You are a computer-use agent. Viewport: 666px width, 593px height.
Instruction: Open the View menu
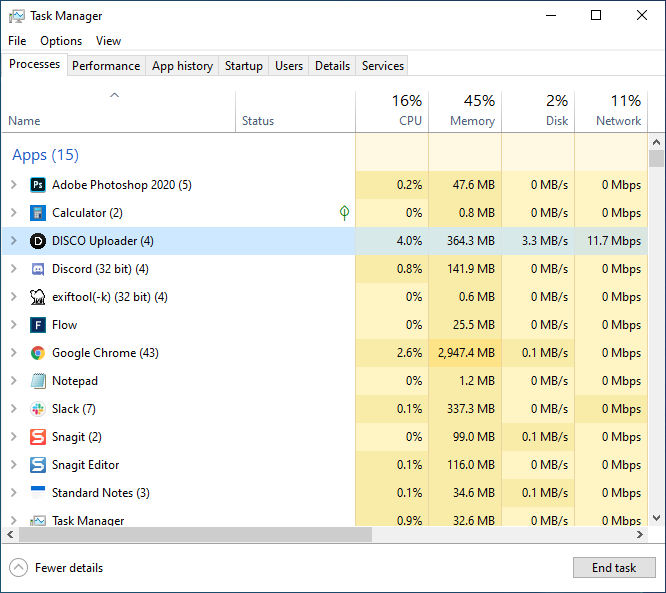[108, 41]
